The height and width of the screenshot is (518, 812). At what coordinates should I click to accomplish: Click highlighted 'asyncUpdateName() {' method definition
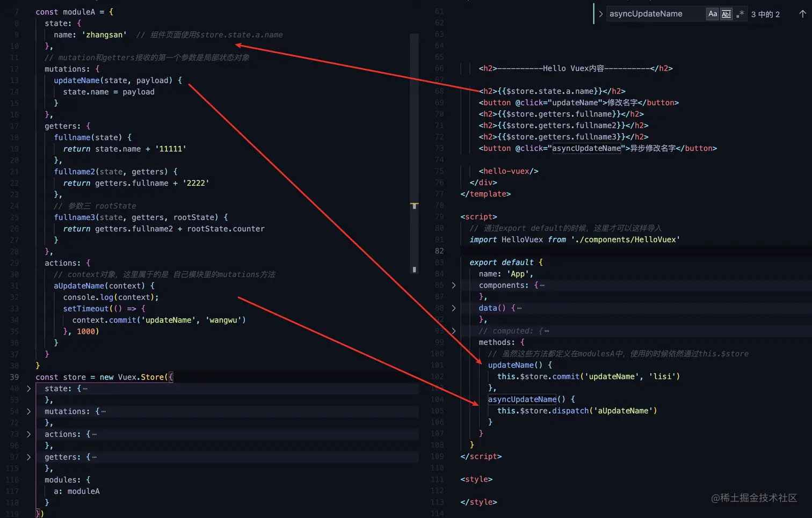point(531,399)
